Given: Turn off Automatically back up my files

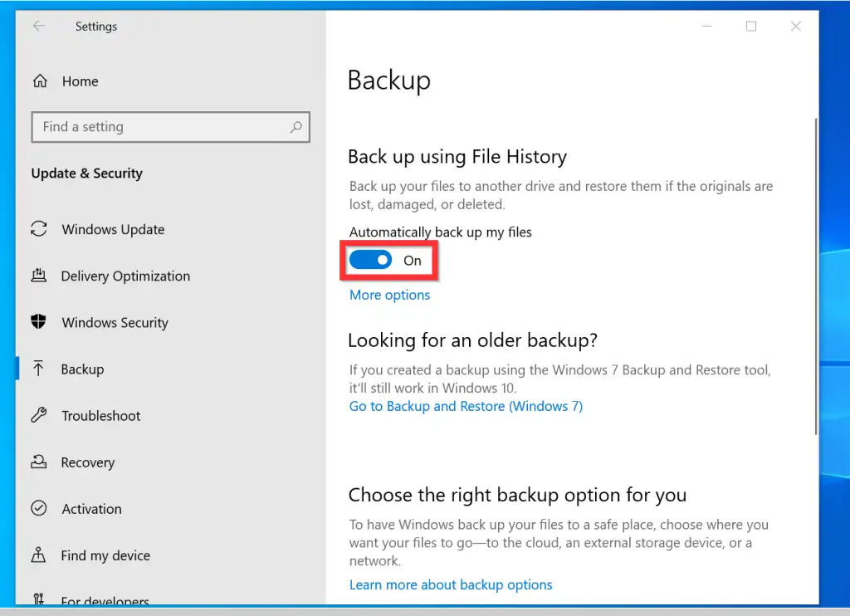Looking at the screenshot, I should coord(370,261).
